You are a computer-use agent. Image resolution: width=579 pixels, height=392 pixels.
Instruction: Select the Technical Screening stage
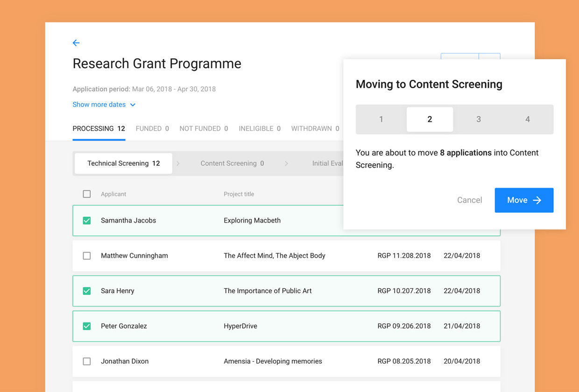pos(124,163)
